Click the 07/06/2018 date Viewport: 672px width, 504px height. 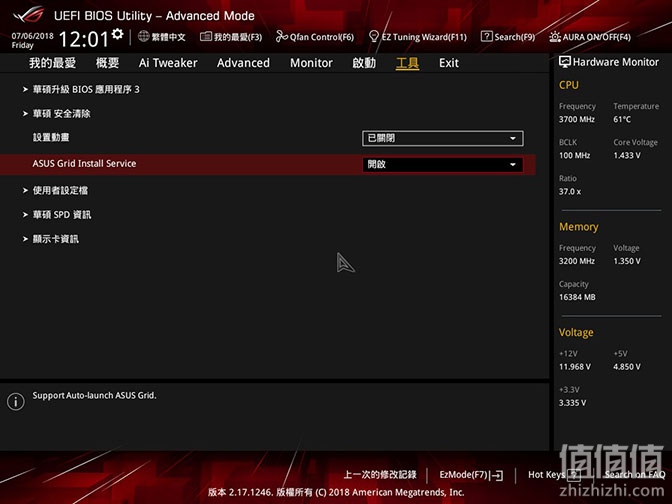[33, 36]
